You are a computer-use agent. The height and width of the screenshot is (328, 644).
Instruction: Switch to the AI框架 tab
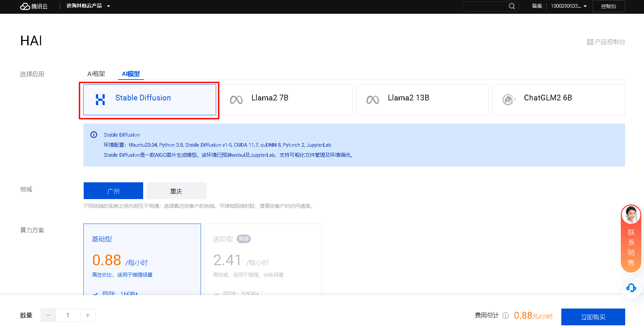[96, 74]
